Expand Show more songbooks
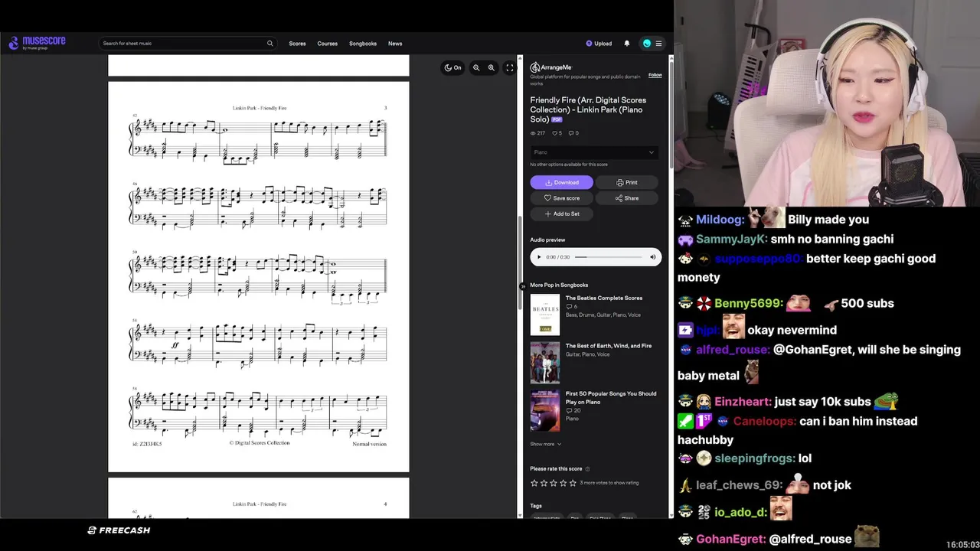The width and height of the screenshot is (980, 551). (546, 444)
